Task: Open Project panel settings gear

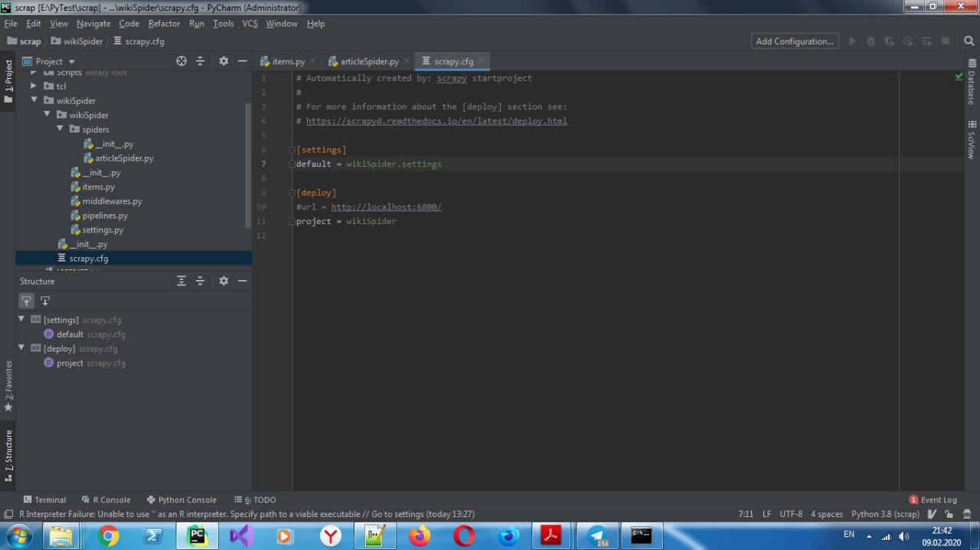Action: (x=224, y=61)
